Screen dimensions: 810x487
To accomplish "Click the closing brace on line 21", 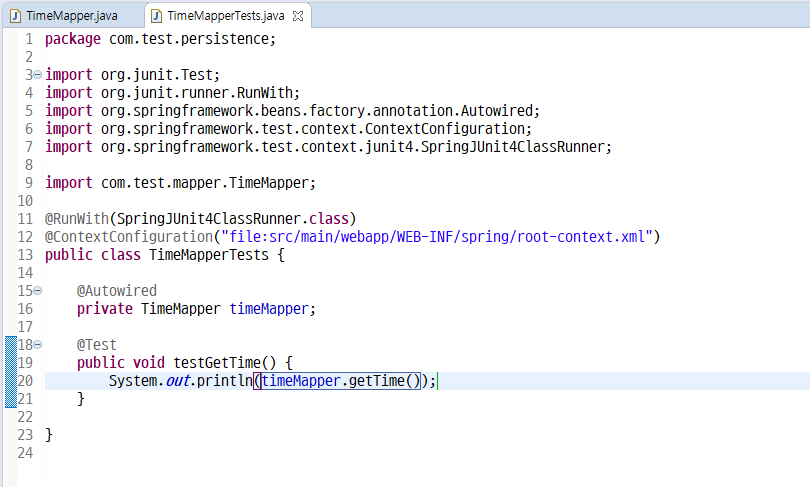I will [x=81, y=399].
